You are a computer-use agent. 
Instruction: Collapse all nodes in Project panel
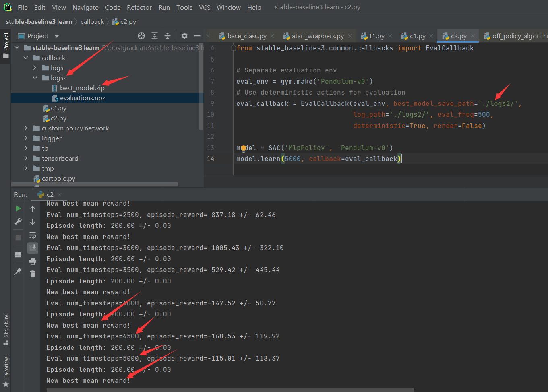pyautogui.click(x=168, y=36)
